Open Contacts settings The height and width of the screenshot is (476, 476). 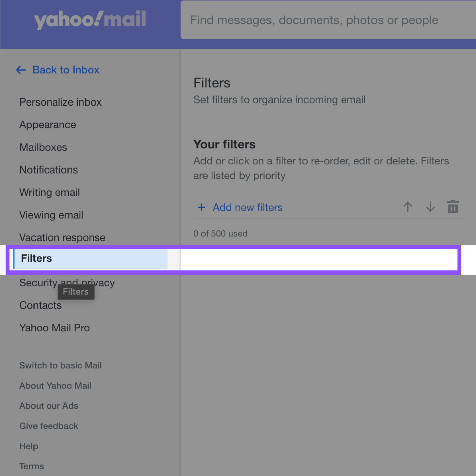click(x=41, y=305)
